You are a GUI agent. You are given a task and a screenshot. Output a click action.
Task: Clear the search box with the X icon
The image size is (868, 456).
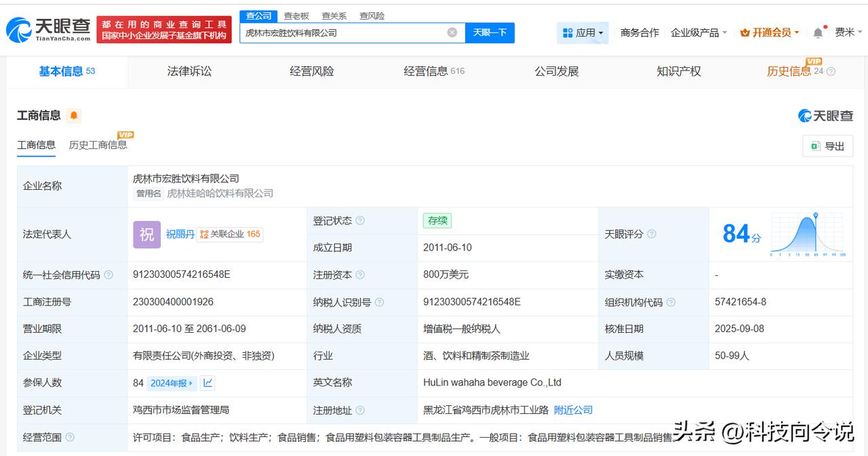[x=452, y=33]
